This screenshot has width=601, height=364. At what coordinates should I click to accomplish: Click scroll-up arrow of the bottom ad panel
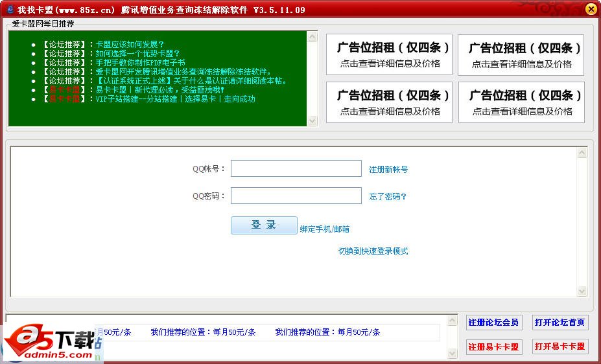[453, 321]
